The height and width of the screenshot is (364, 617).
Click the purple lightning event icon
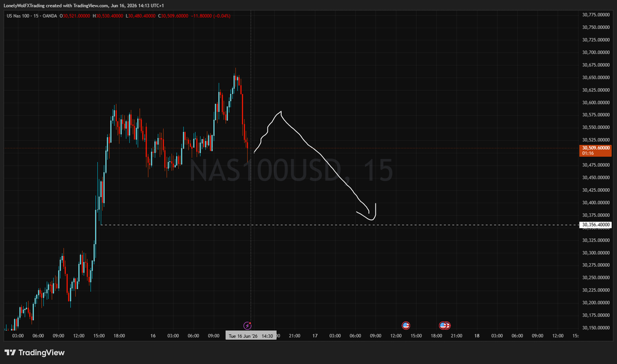coord(247,325)
